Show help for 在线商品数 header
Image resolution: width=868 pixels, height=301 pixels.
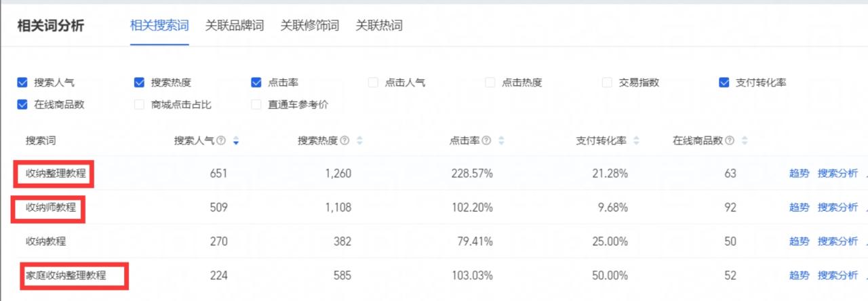coord(730,141)
